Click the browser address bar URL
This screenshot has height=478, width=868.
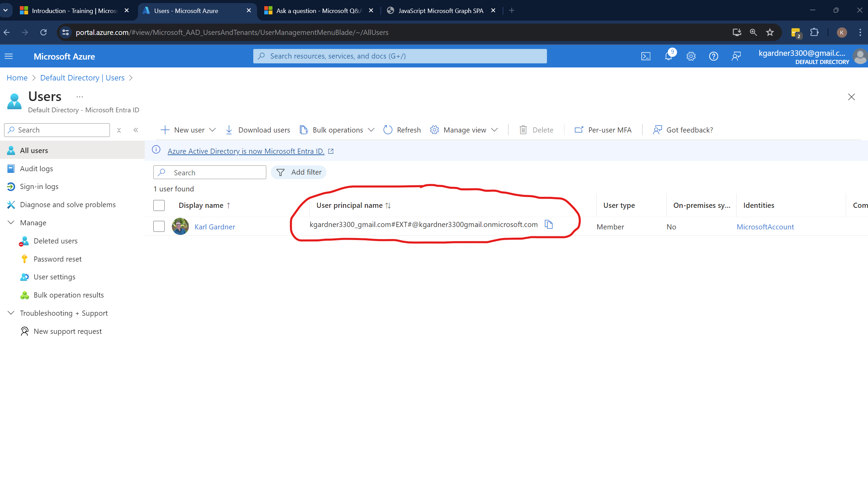tap(232, 33)
